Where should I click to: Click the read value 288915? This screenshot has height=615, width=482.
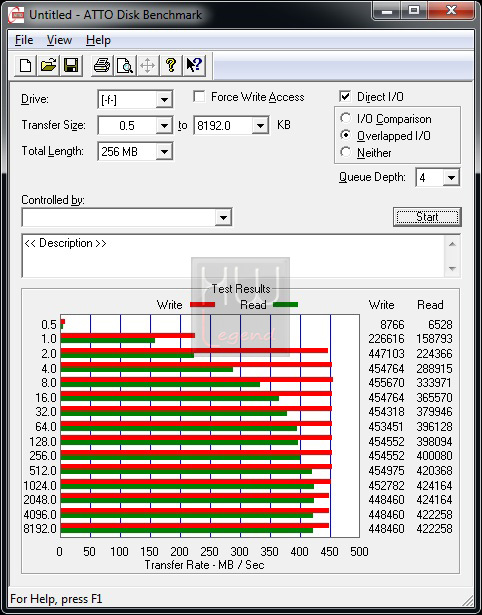435,369
